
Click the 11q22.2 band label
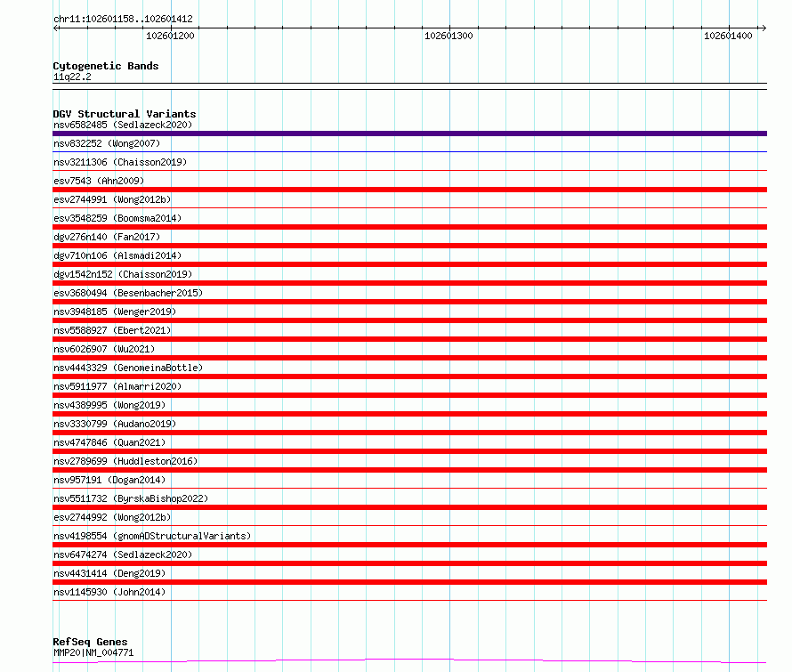(x=72, y=77)
